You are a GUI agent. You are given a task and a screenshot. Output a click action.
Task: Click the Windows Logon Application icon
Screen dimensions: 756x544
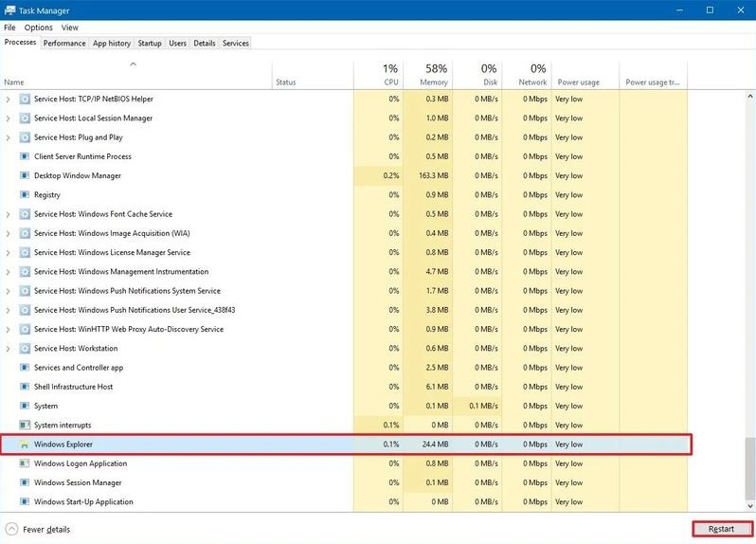(25, 463)
